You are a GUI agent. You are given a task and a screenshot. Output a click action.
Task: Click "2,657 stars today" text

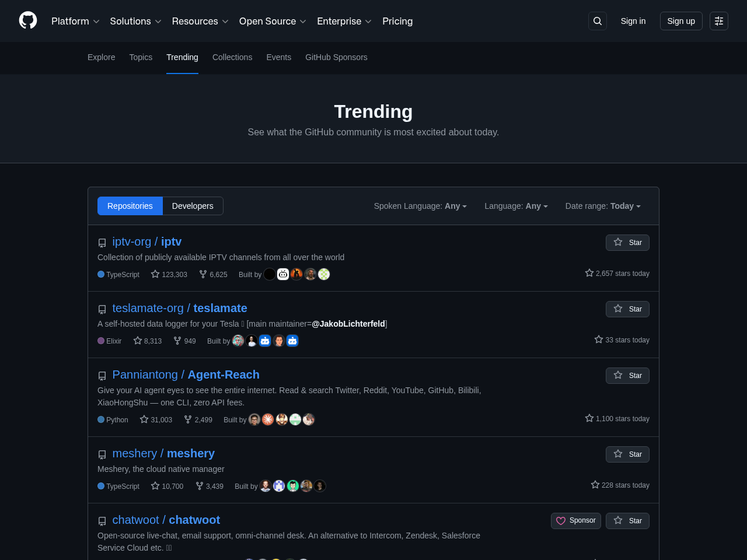point(617,274)
